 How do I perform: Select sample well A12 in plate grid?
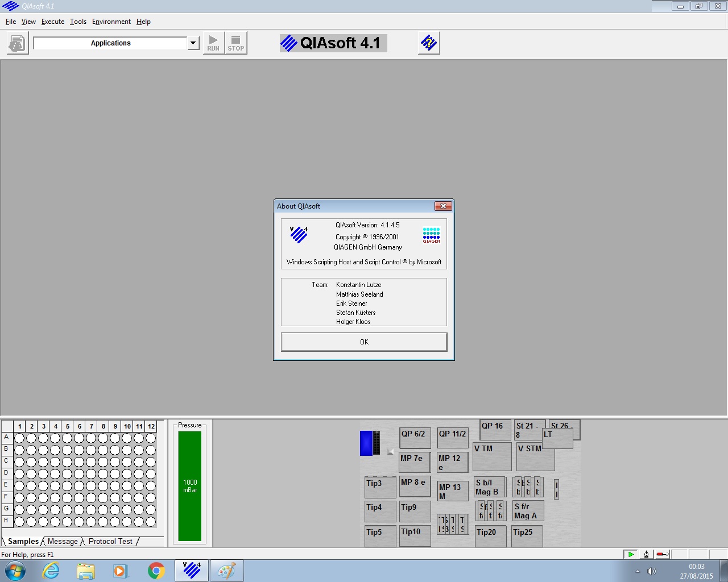pos(151,438)
